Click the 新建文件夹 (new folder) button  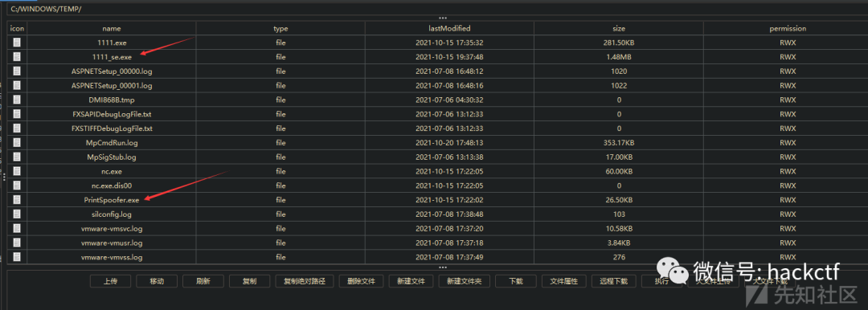click(x=465, y=281)
